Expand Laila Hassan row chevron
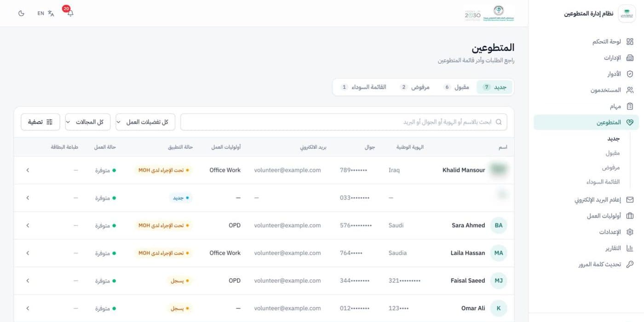Image resolution: width=644 pixels, height=322 pixels. (x=28, y=253)
